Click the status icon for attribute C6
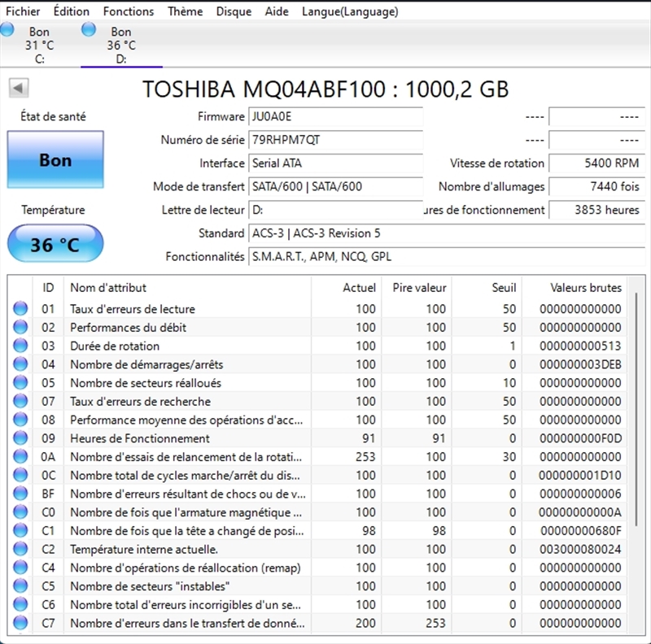The height and width of the screenshot is (644, 651). 20,604
